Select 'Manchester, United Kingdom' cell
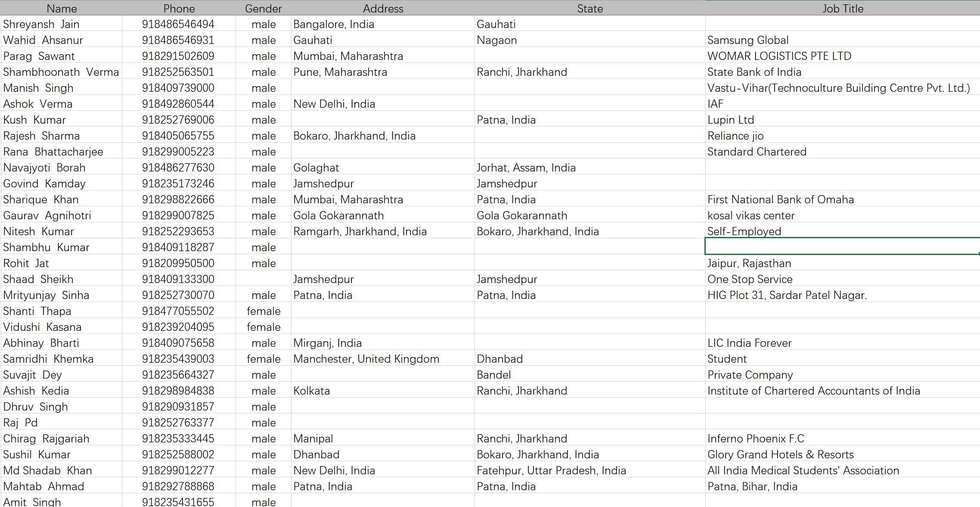 coord(383,359)
